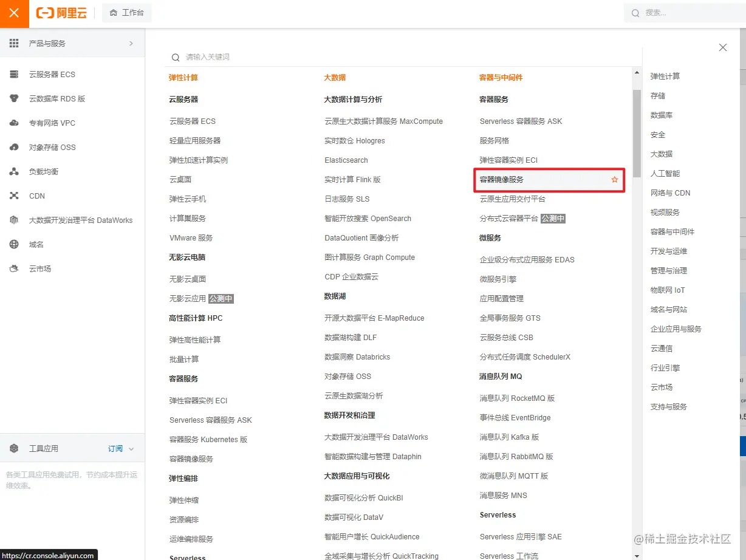Jump to 物联网 IoT in right navigation
746x560 pixels.
(668, 290)
